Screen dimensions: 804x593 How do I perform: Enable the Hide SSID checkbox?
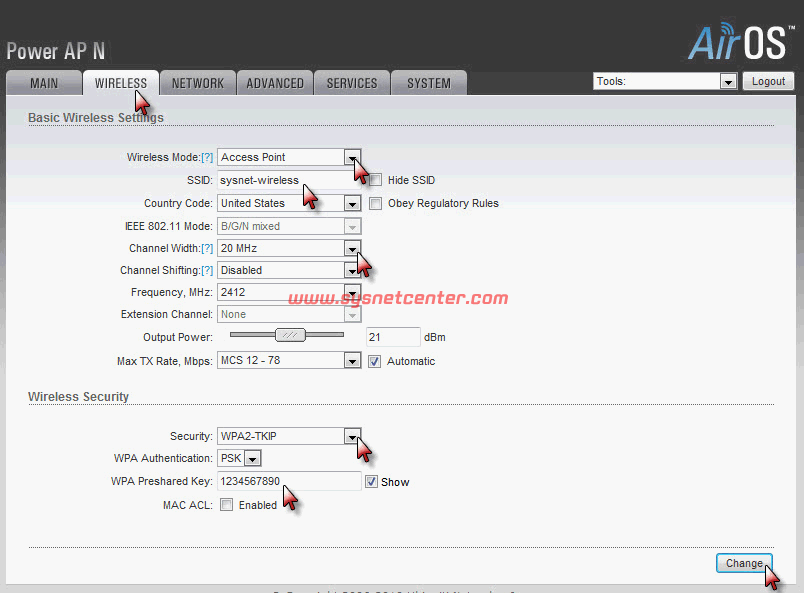(376, 181)
